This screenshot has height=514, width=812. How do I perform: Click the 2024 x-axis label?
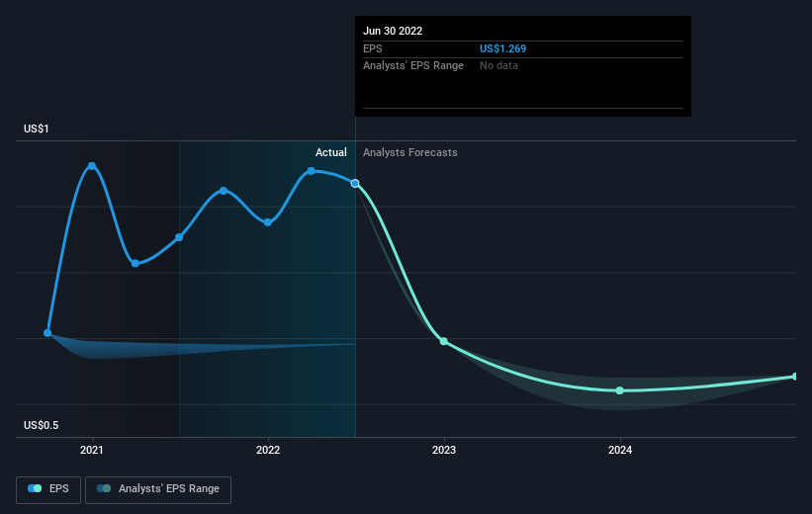(620, 451)
